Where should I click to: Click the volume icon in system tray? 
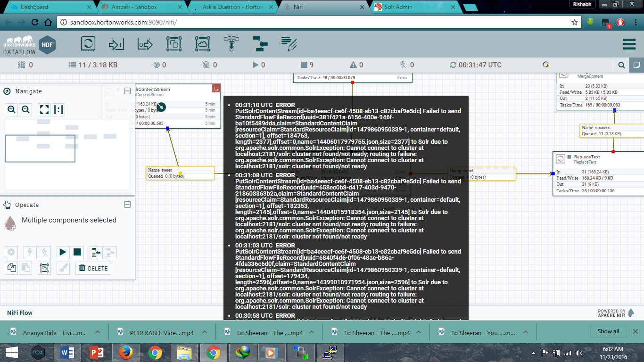pos(578,353)
